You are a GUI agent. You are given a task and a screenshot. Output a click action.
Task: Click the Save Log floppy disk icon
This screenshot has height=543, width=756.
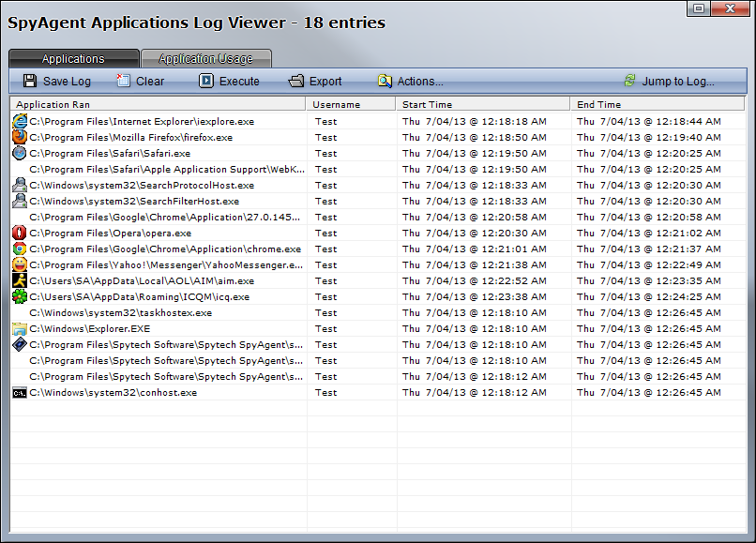(30, 82)
